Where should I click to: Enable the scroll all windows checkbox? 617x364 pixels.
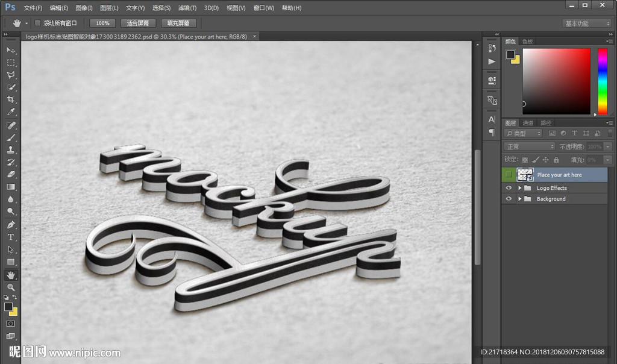[37, 23]
